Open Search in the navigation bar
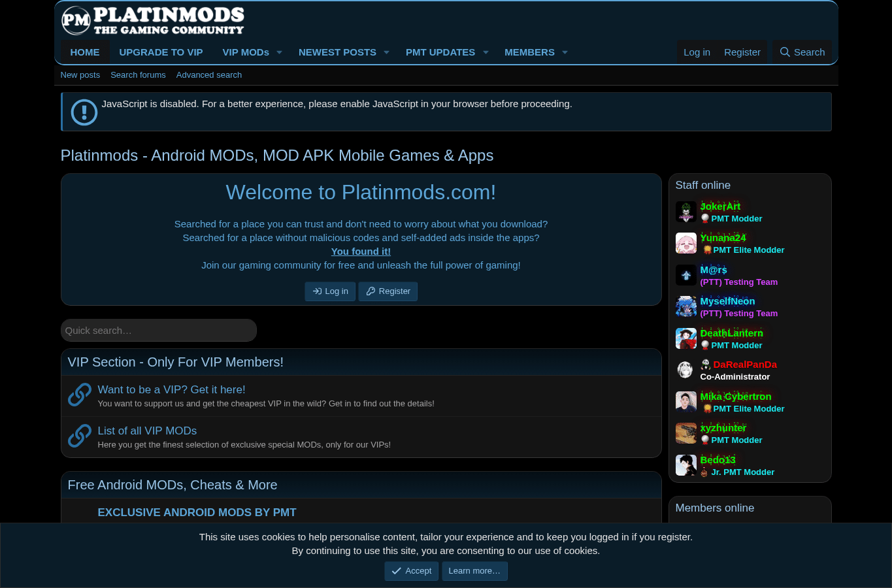The width and height of the screenshot is (892, 588). click(x=802, y=52)
